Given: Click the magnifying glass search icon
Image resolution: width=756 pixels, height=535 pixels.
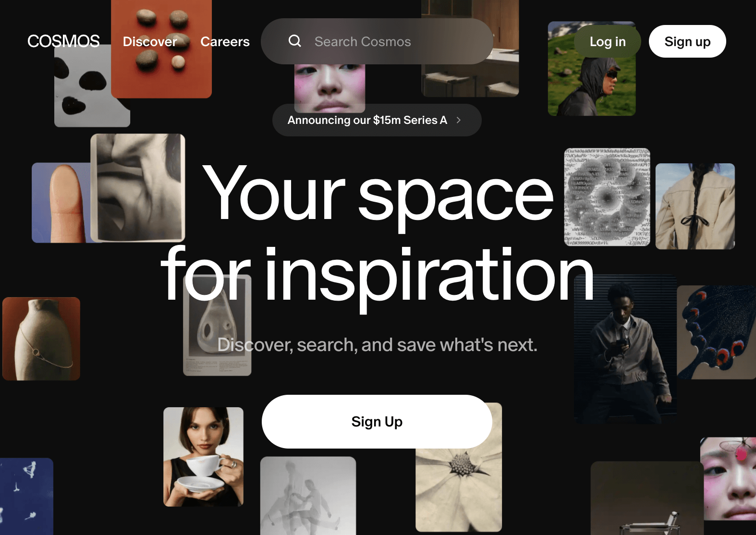Looking at the screenshot, I should coord(295,41).
